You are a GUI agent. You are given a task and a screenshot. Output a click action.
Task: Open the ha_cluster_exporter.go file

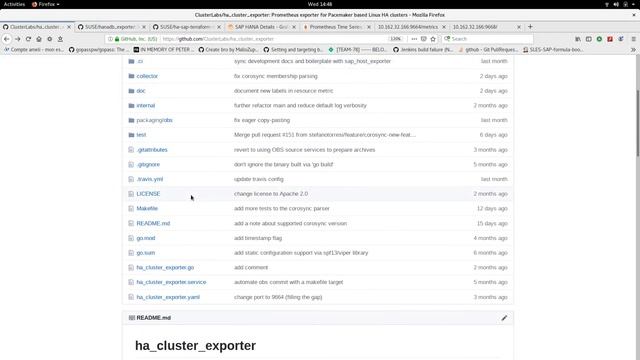point(165,267)
